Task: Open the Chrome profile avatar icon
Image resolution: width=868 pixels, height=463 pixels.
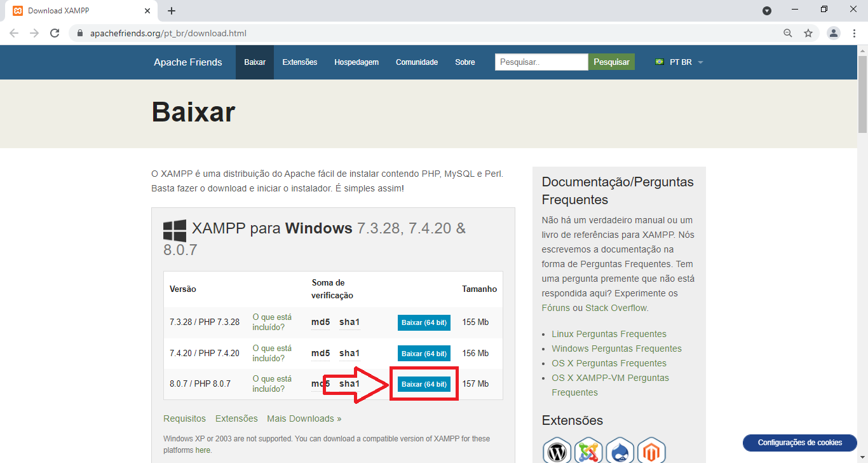Action: tap(834, 33)
